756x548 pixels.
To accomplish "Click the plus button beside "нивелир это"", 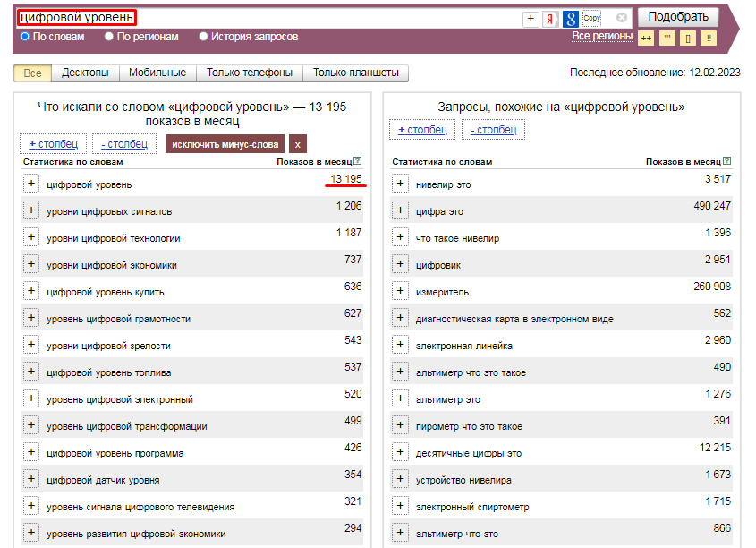I will pos(400,184).
